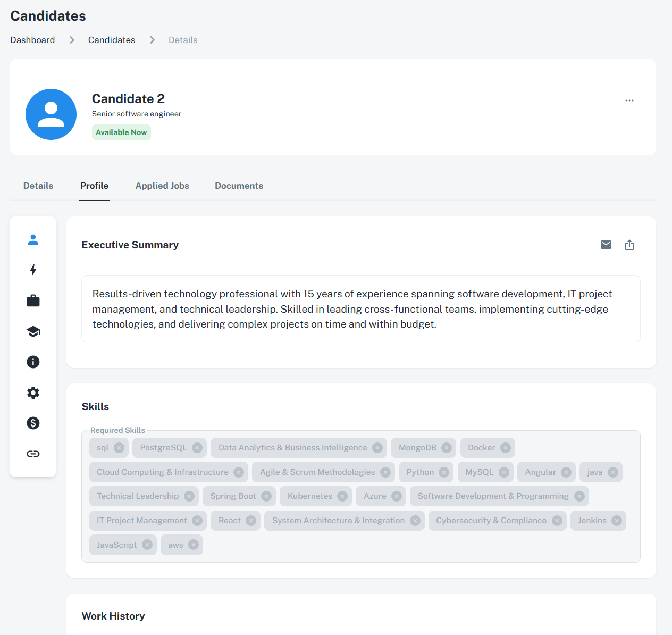
Task: Click the person icon in profile sidebar
Action: click(x=33, y=240)
